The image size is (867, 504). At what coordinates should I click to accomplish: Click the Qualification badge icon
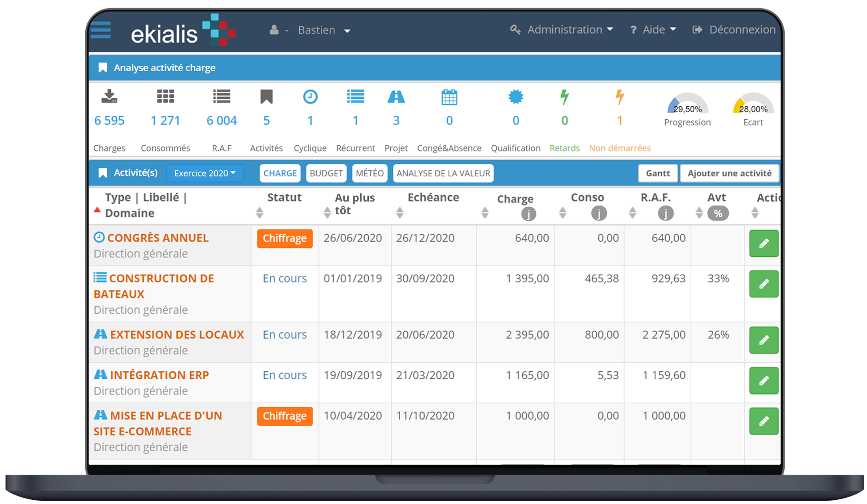point(516,96)
